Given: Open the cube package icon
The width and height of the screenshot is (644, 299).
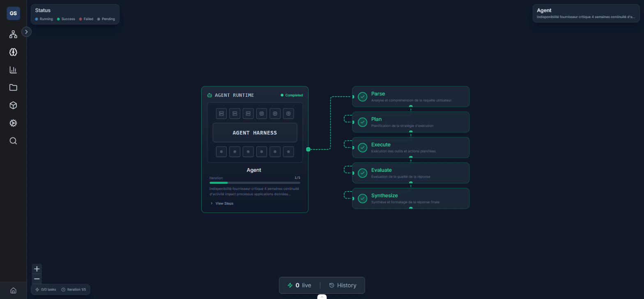Looking at the screenshot, I should pos(13,105).
